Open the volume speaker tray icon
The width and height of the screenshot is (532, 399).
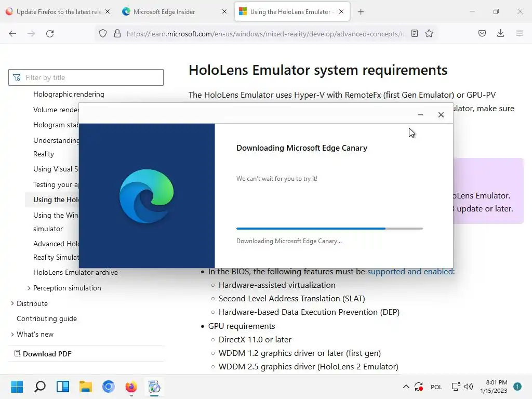(469, 387)
